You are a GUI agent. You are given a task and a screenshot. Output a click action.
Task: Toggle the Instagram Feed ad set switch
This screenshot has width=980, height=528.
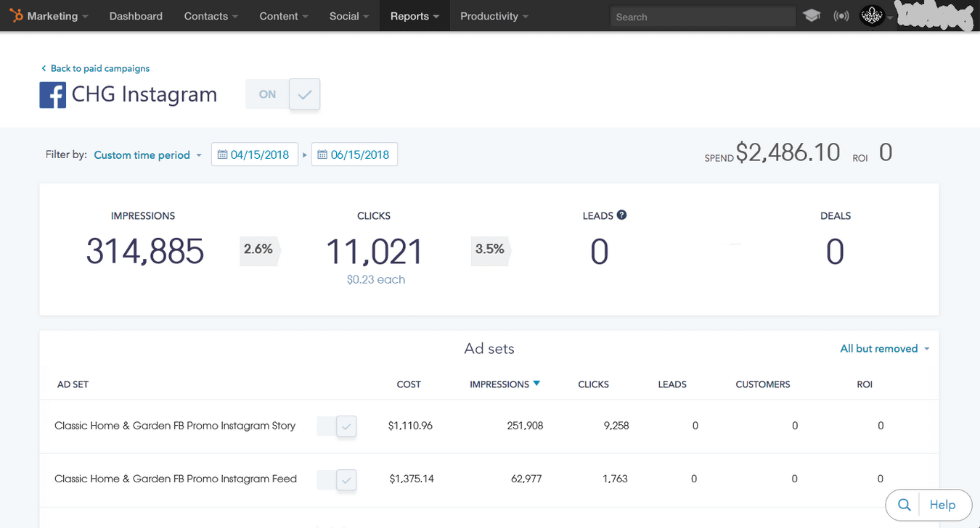tap(337, 479)
